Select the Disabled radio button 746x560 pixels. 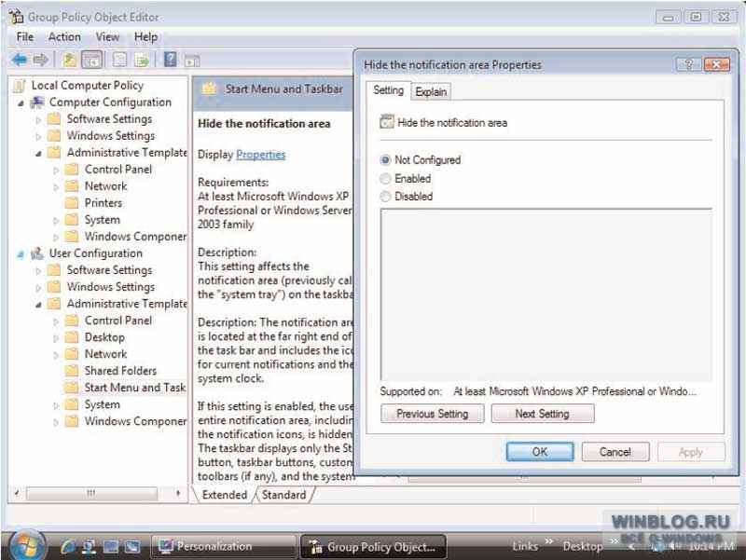[x=385, y=197]
